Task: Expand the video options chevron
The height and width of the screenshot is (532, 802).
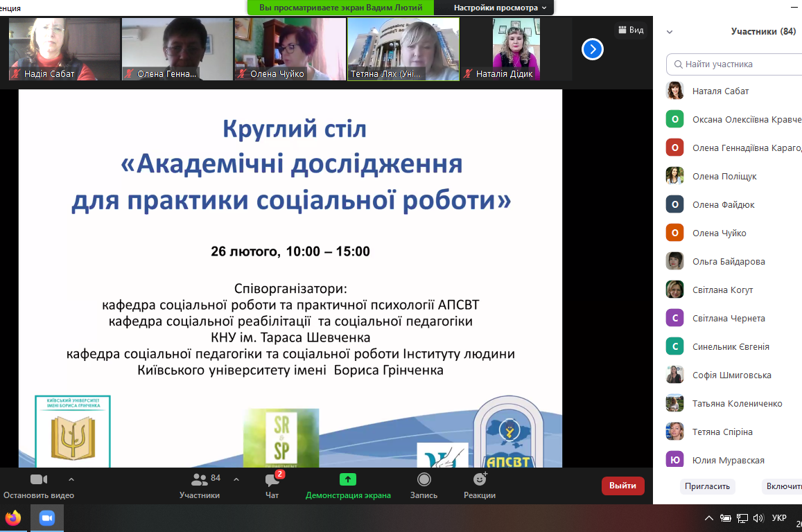Action: pos(71,479)
